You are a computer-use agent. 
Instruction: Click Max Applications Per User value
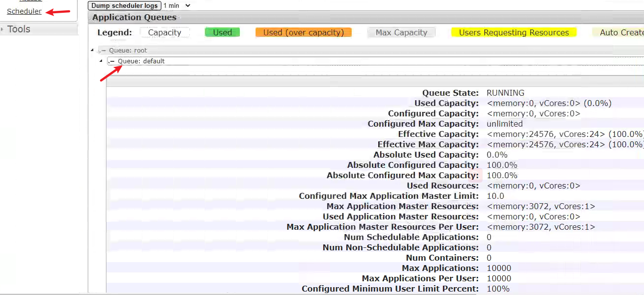[499, 278]
